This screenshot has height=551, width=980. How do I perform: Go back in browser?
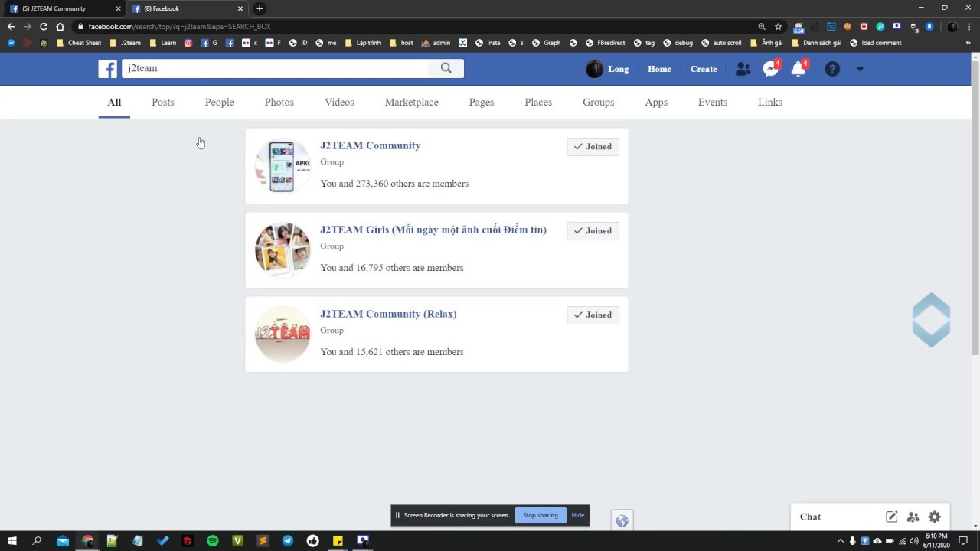coord(11,26)
